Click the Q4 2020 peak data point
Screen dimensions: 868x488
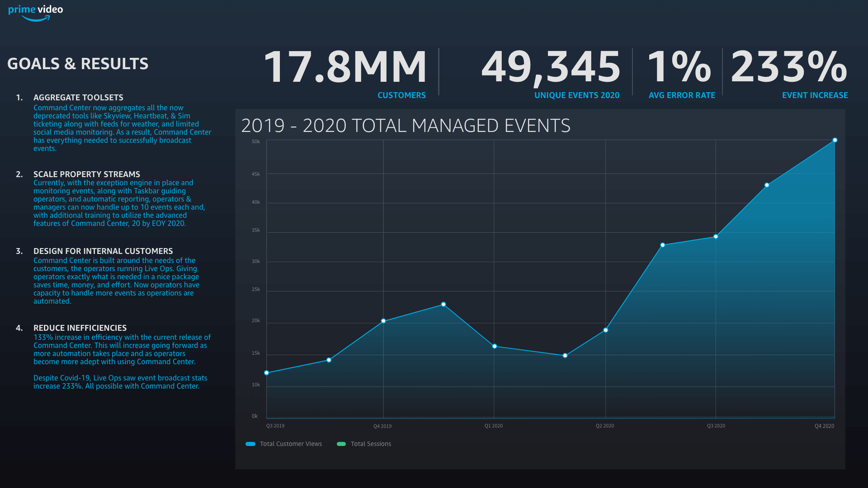point(835,140)
